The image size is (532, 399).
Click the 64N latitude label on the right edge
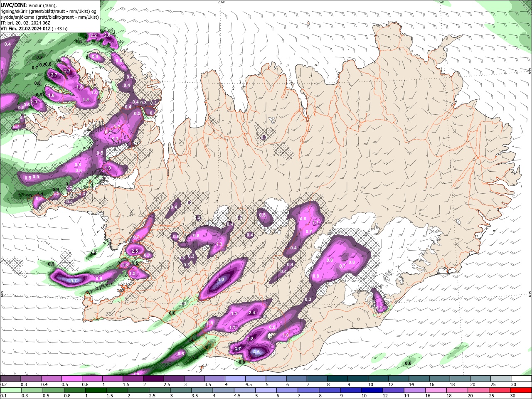(530, 293)
